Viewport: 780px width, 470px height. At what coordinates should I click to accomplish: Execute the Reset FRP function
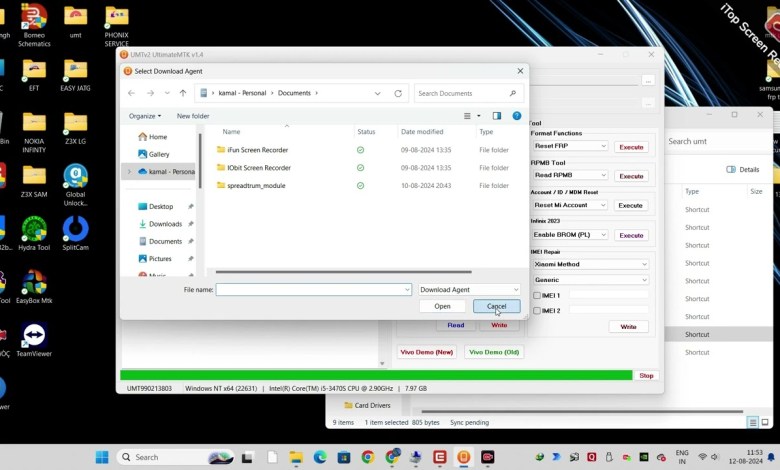click(x=631, y=147)
